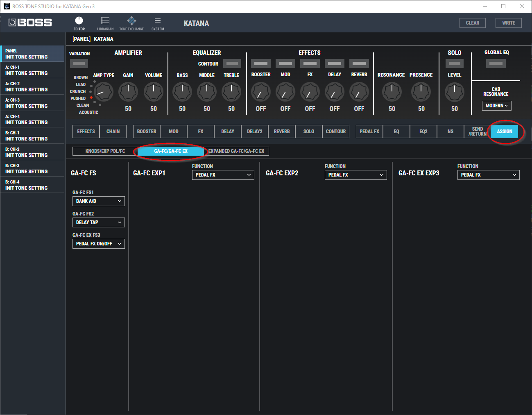Click the BOSS logo
Image resolution: width=532 pixels, height=415 pixels.
(30, 23)
